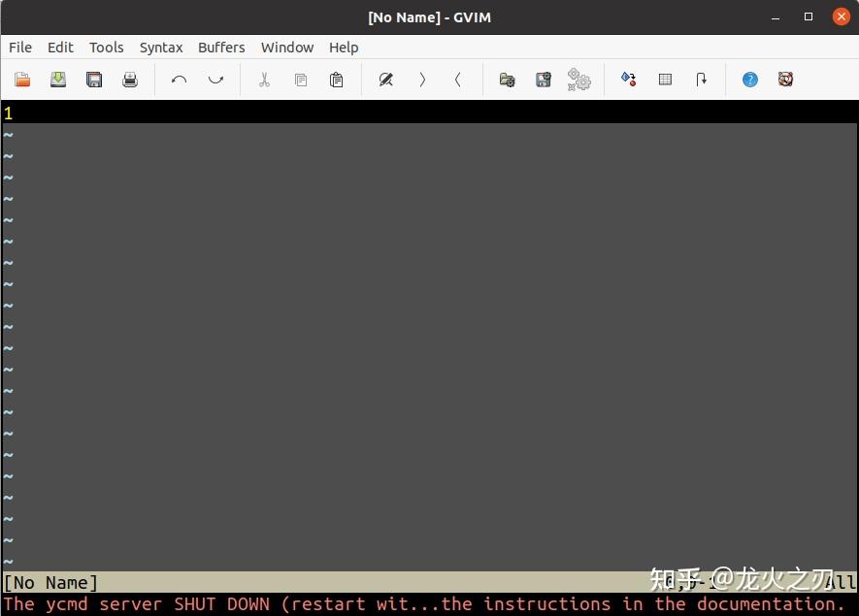
Task: Save the current file with the green arrow icon
Action: coord(58,80)
